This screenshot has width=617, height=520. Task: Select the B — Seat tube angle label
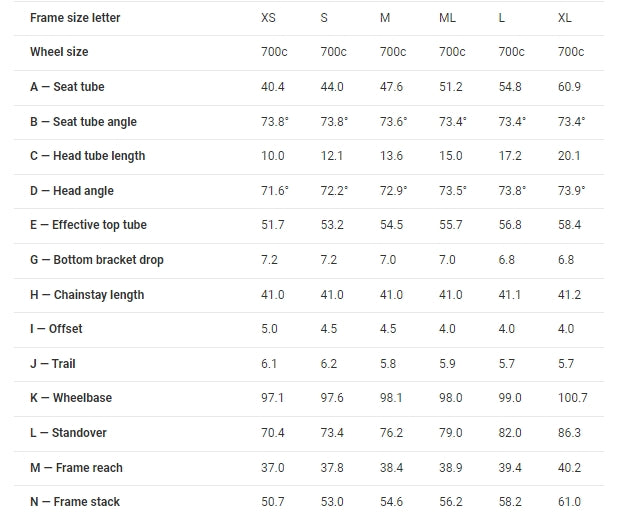click(x=83, y=122)
